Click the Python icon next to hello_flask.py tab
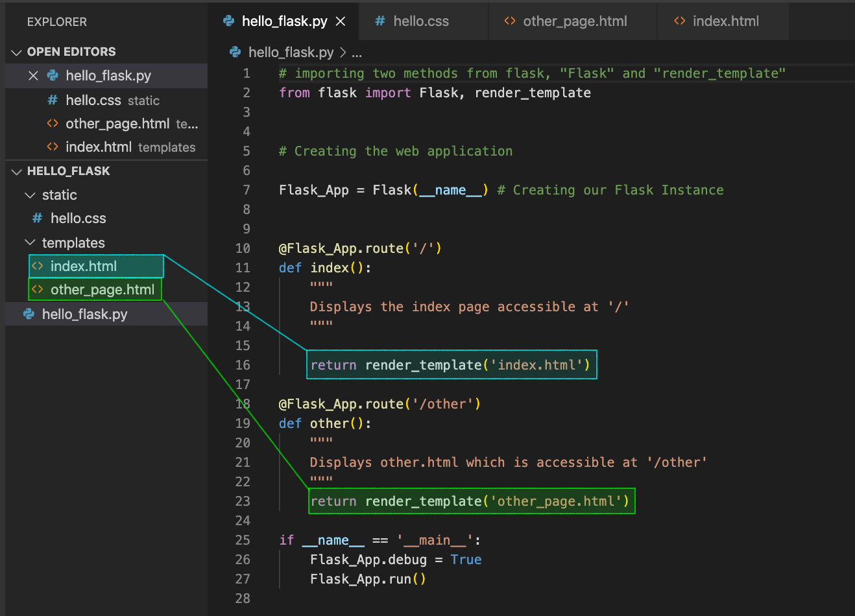This screenshot has width=855, height=616. click(228, 21)
